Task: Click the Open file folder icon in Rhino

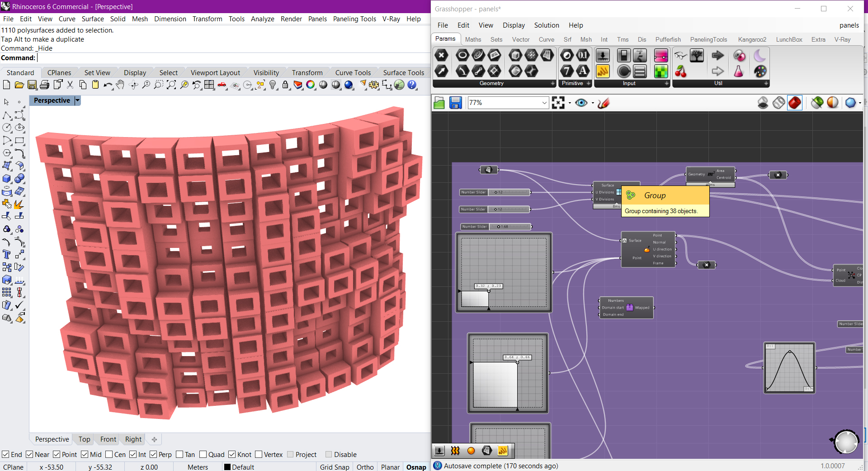Action: coord(19,85)
